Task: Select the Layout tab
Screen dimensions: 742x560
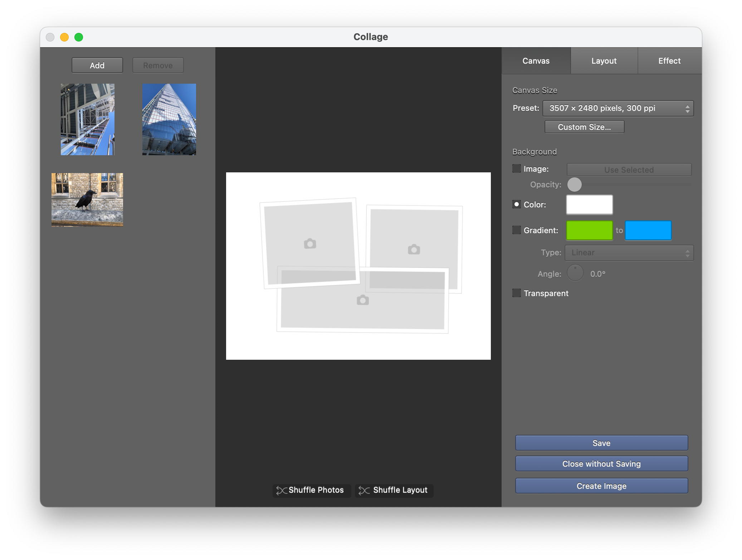Action: coord(604,60)
